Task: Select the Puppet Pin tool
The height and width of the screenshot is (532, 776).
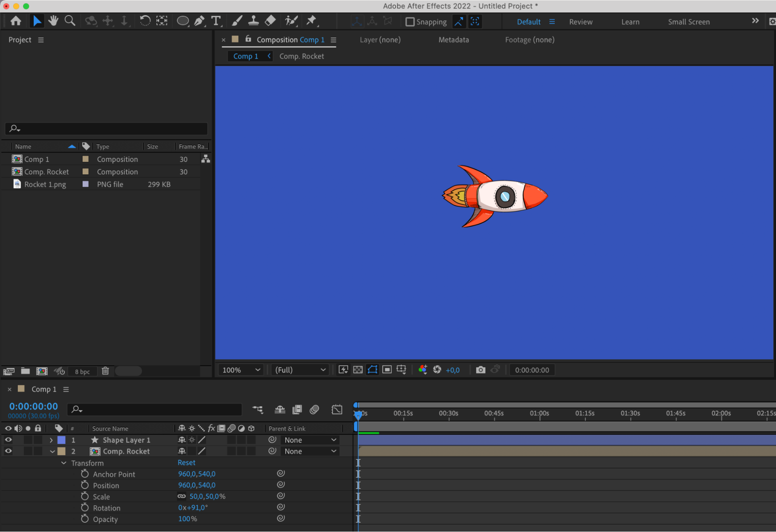Action: tap(311, 21)
